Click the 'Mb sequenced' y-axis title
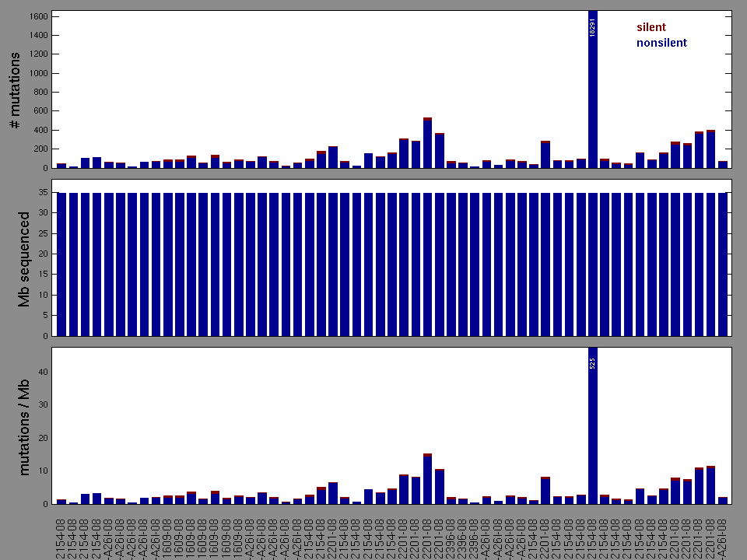The image size is (747, 560). click(24, 259)
